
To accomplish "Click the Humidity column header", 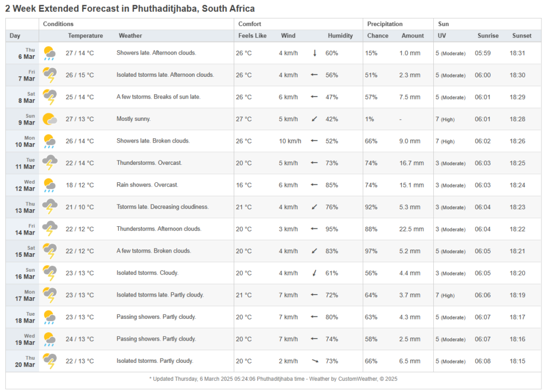I will tap(340, 35).
